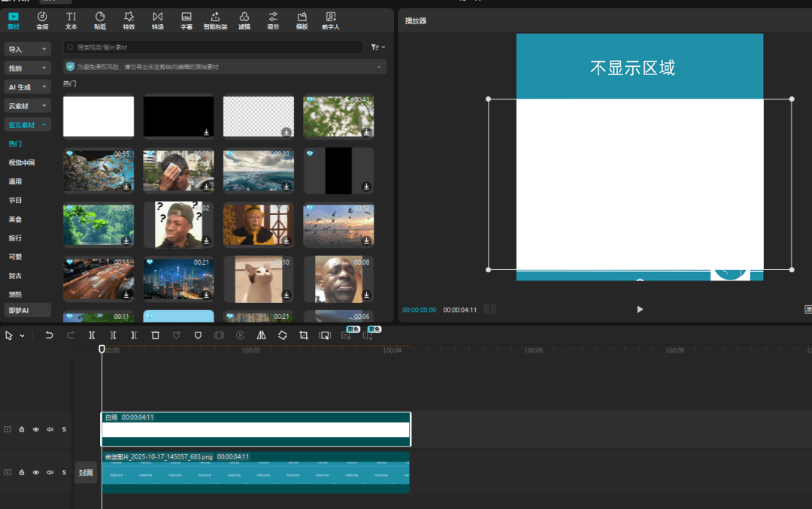
Task: Open the 转场 (transitions) panel
Action: [x=157, y=20]
